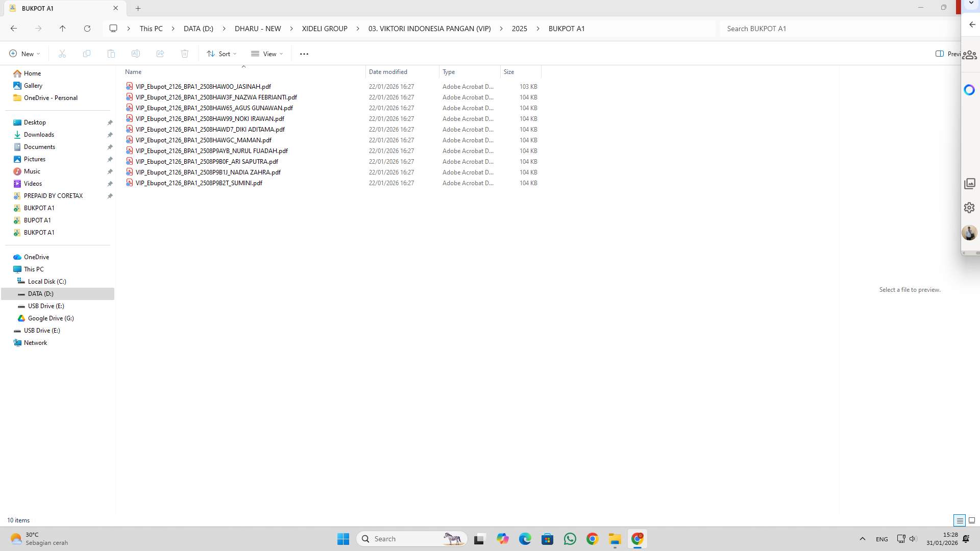Open the 2025 folder from the breadcrumb
The width and height of the screenshot is (980, 551).
(519, 29)
